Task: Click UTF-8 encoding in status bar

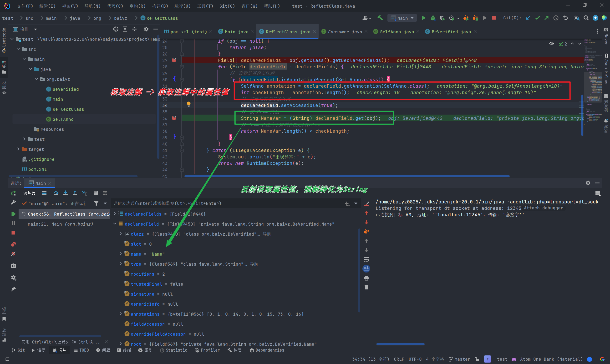Action: [415, 359]
